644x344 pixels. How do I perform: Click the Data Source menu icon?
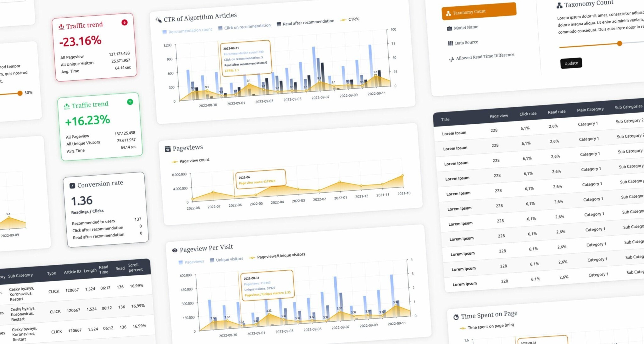coord(450,43)
